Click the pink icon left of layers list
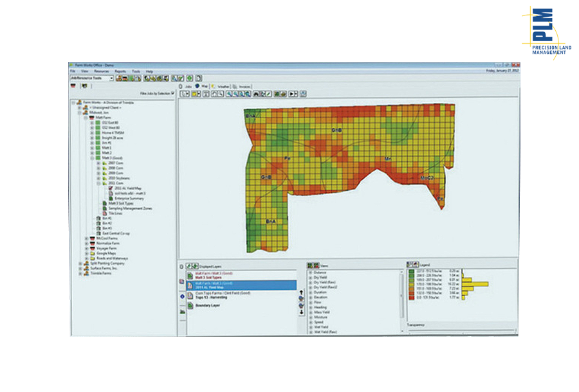Image resolution: width=579 pixels, height=392 pixels. coord(181,281)
